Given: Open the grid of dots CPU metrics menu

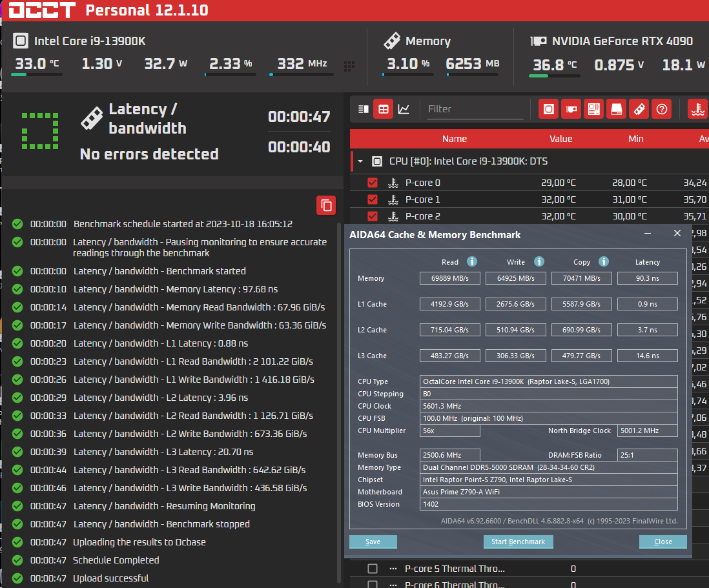Looking at the screenshot, I should 349,66.
